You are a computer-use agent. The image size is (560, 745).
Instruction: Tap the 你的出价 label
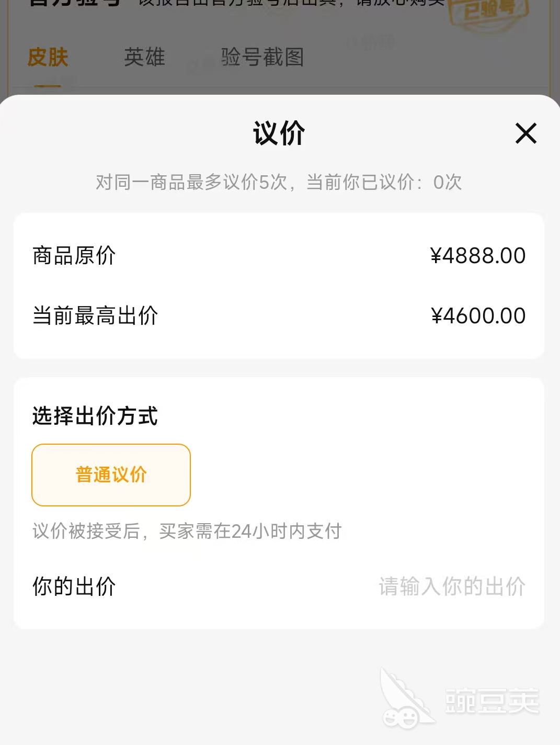74,586
